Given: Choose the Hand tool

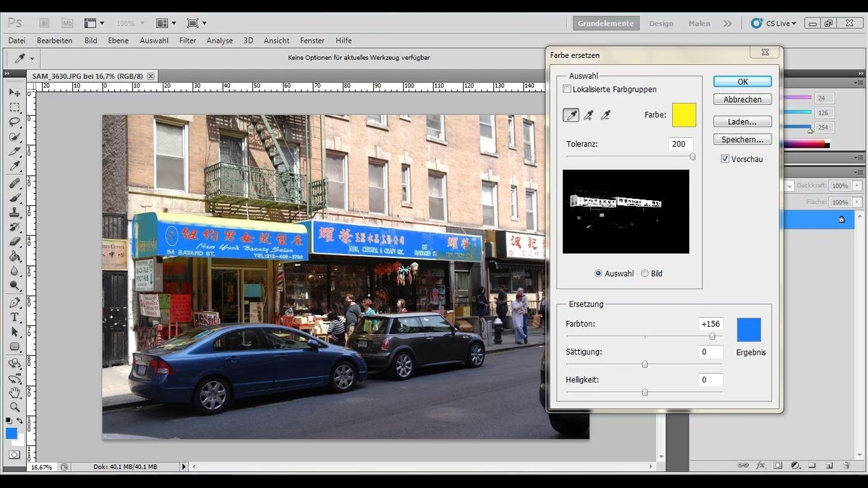Looking at the screenshot, I should pos(14,392).
